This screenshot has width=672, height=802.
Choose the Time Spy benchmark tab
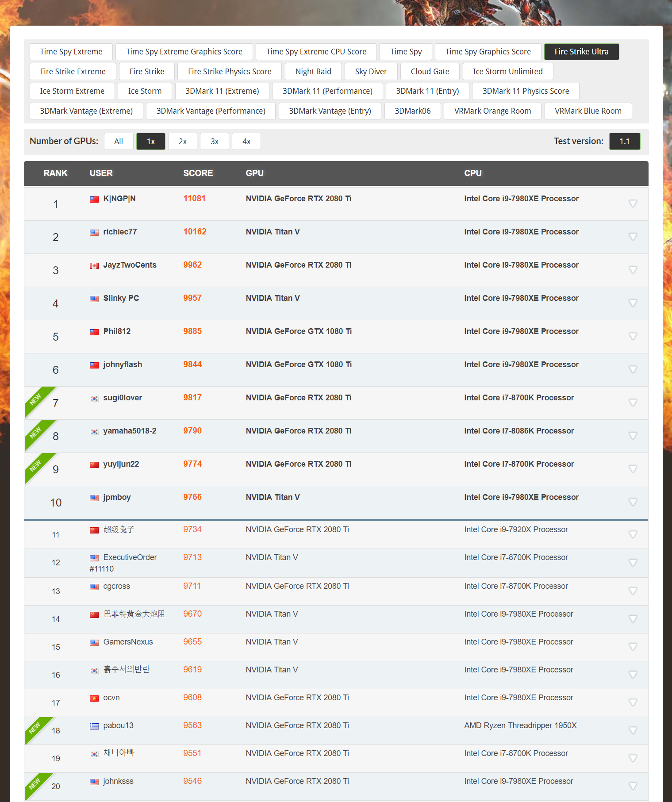[x=406, y=52]
